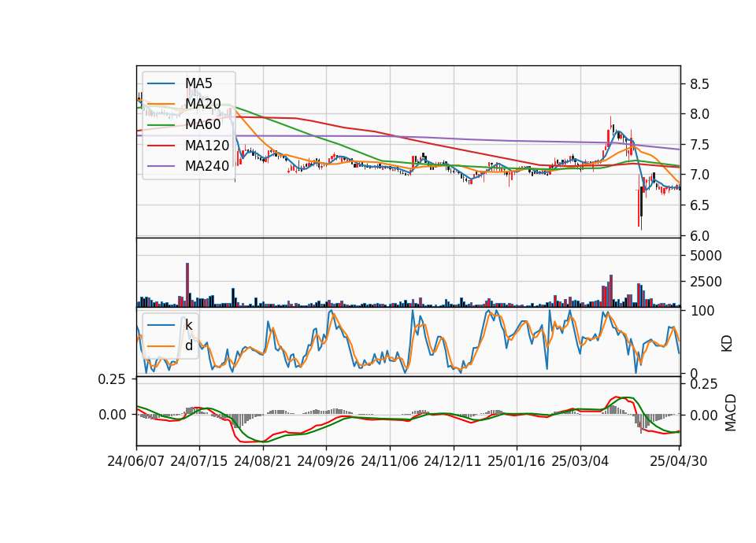
Task: Click the orange MA20 legend line swatch
Action: 161,104
